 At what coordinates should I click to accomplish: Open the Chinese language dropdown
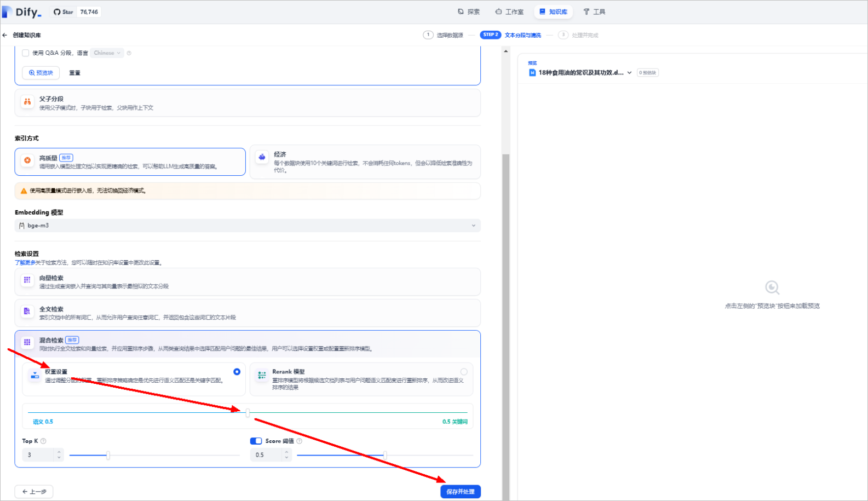[x=107, y=53]
